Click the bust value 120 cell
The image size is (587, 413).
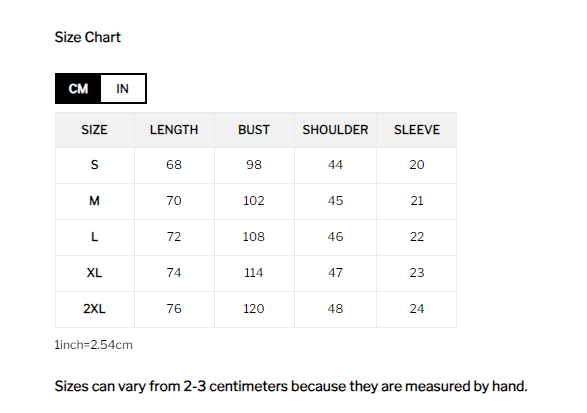254,309
